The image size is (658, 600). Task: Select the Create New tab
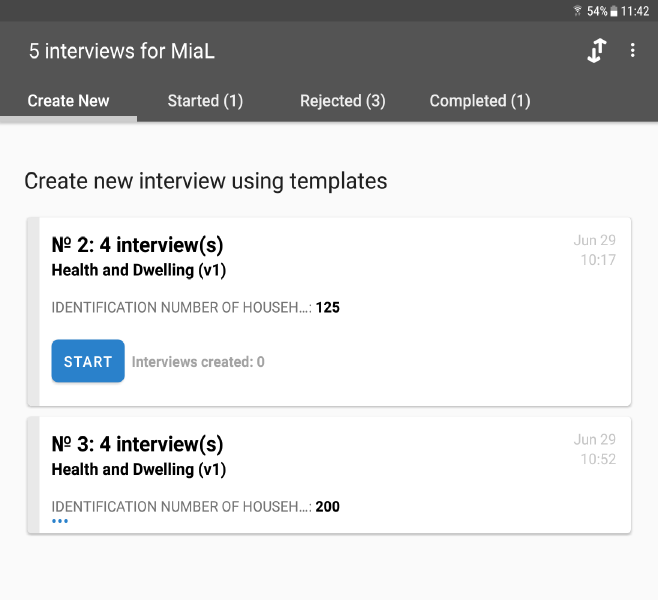click(x=68, y=101)
